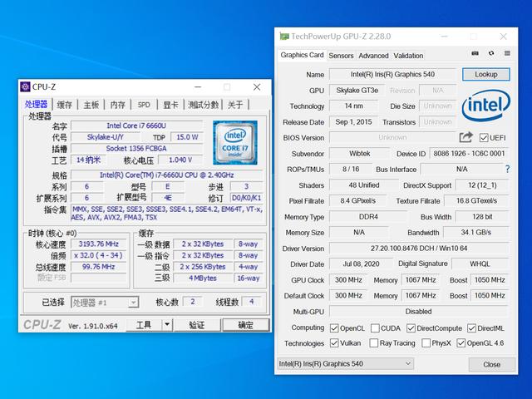532x399 pixels.
Task: Open the 关于 tab in CPU-Z
Action: [x=235, y=105]
